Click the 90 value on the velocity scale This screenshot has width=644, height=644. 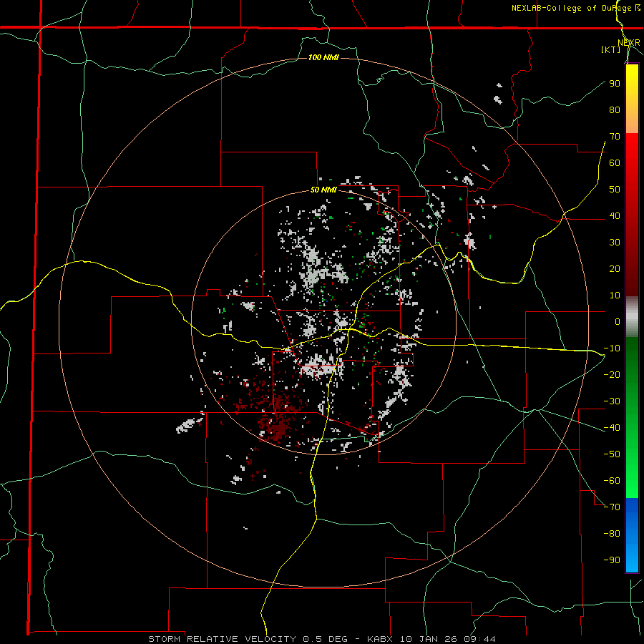pos(615,84)
